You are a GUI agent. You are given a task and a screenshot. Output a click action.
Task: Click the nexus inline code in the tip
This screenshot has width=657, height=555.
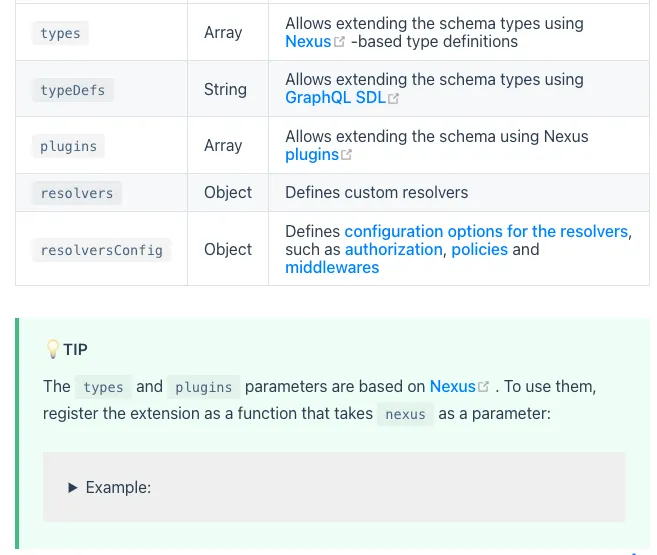[x=405, y=414]
